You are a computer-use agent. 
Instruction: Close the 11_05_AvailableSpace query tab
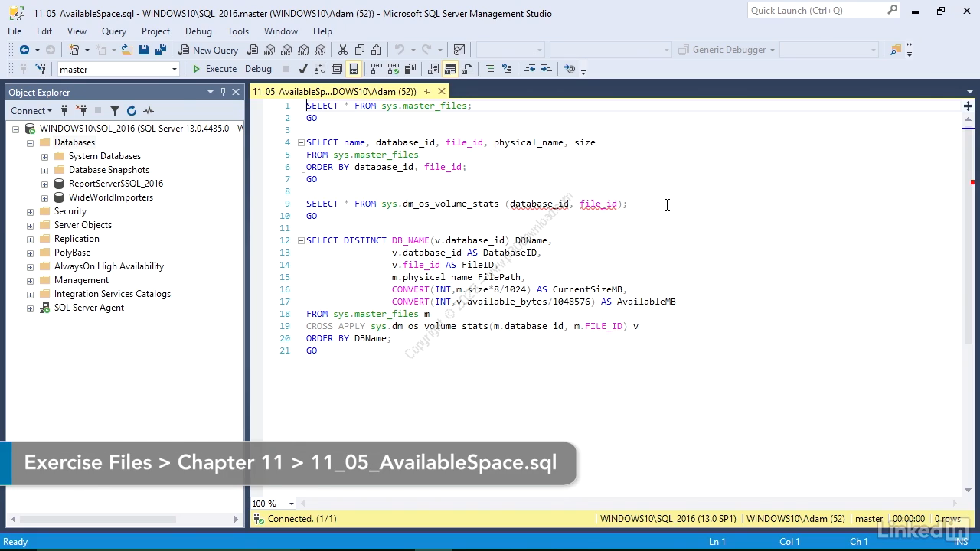442,91
